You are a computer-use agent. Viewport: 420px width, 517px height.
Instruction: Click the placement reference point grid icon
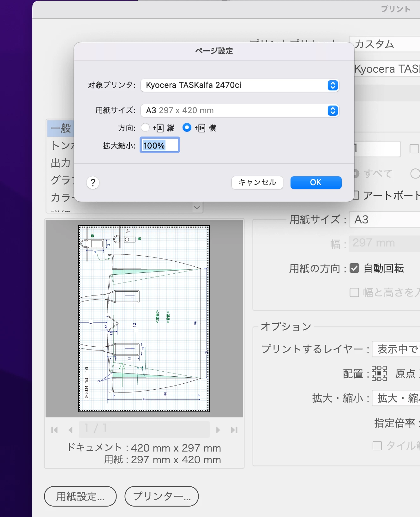point(379,374)
